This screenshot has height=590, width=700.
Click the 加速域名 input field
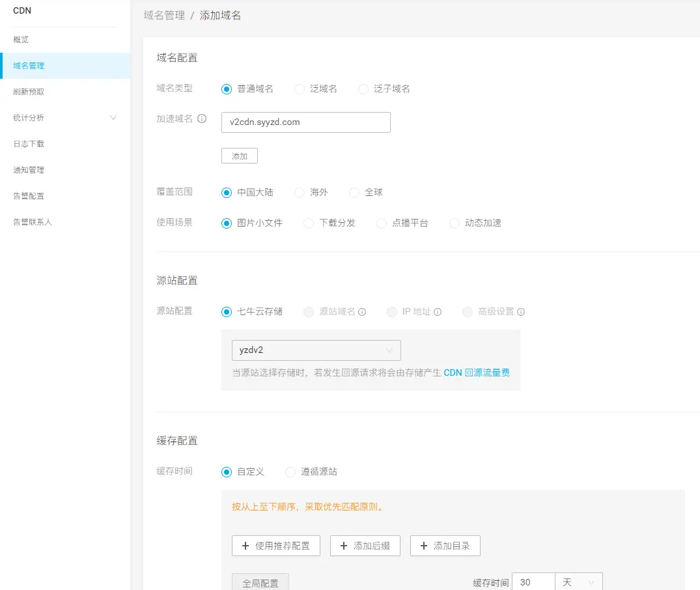(x=305, y=122)
